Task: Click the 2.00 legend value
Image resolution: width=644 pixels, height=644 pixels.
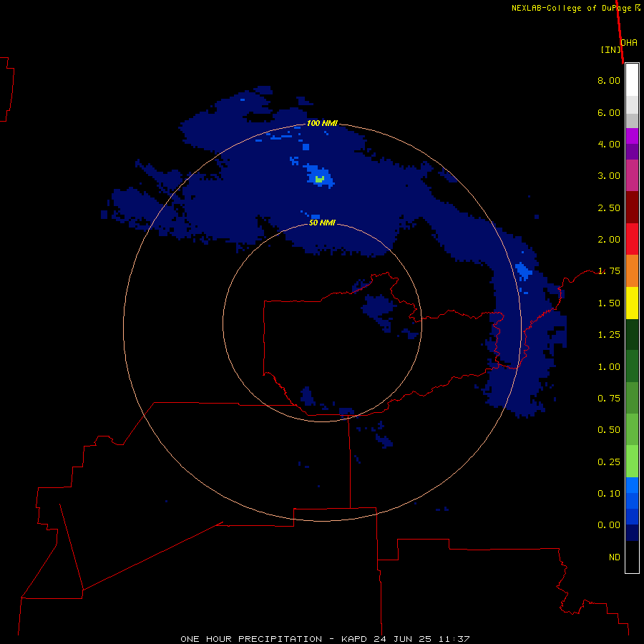Action: tap(609, 240)
